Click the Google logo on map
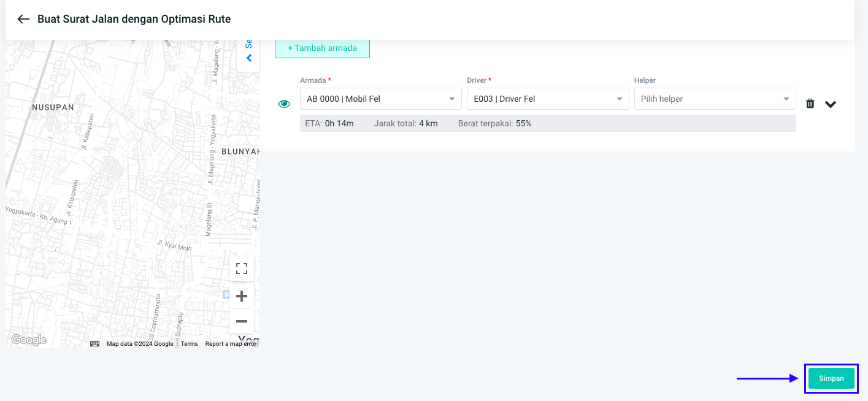Viewport: 868px width, 401px height. [x=29, y=340]
